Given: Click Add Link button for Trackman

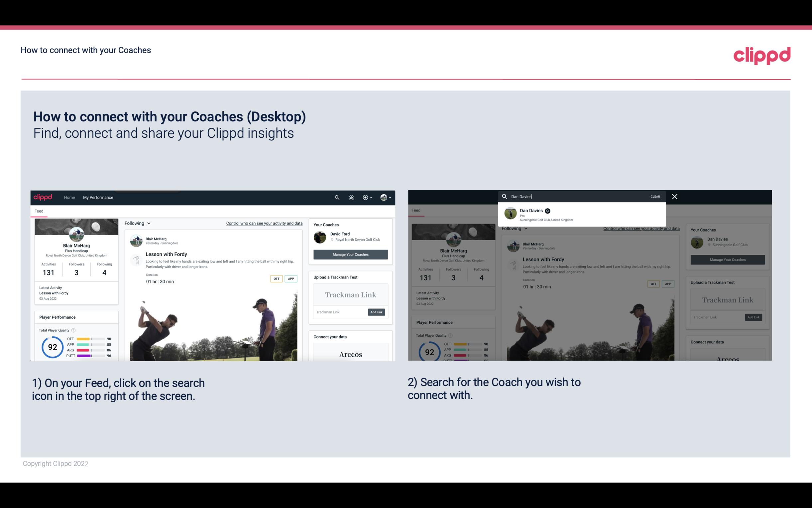Looking at the screenshot, I should pos(377,312).
